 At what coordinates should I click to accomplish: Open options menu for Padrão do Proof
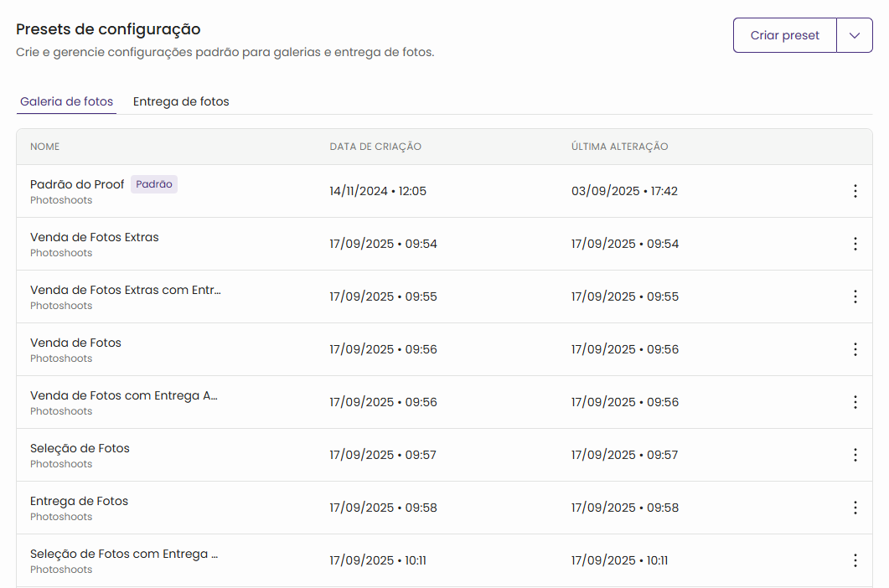(855, 191)
